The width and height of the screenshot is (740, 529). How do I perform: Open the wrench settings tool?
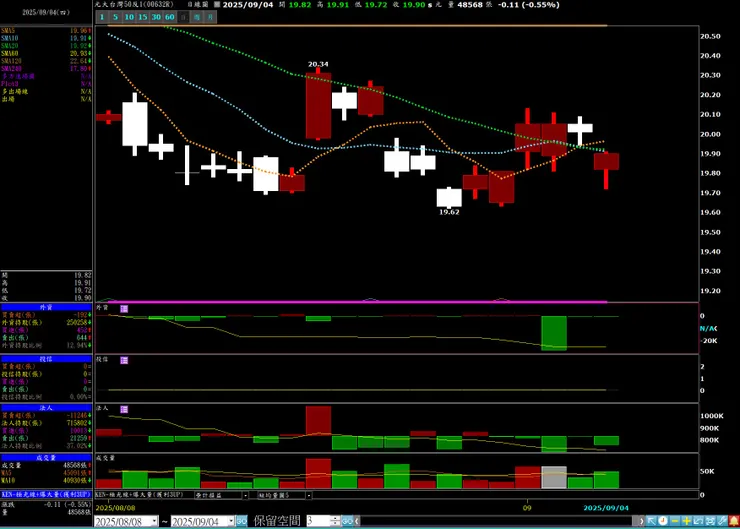coord(722,521)
